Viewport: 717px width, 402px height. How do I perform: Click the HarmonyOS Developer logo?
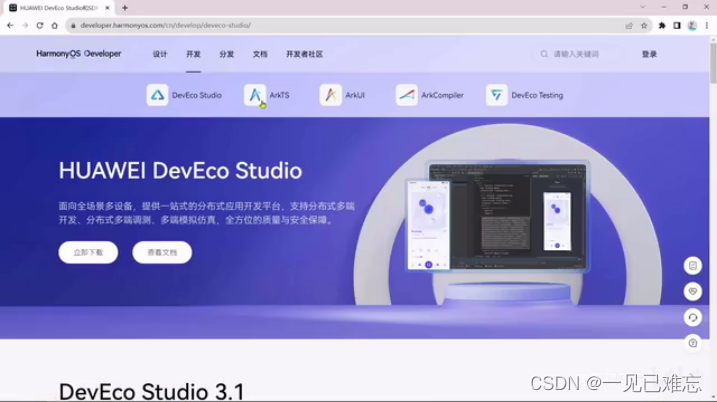[x=79, y=54]
